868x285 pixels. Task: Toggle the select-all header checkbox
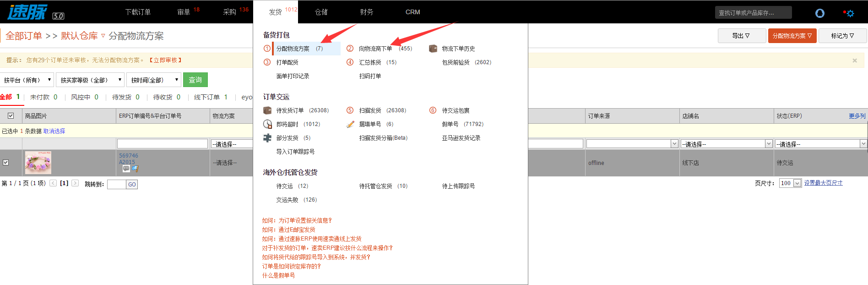[x=11, y=116]
